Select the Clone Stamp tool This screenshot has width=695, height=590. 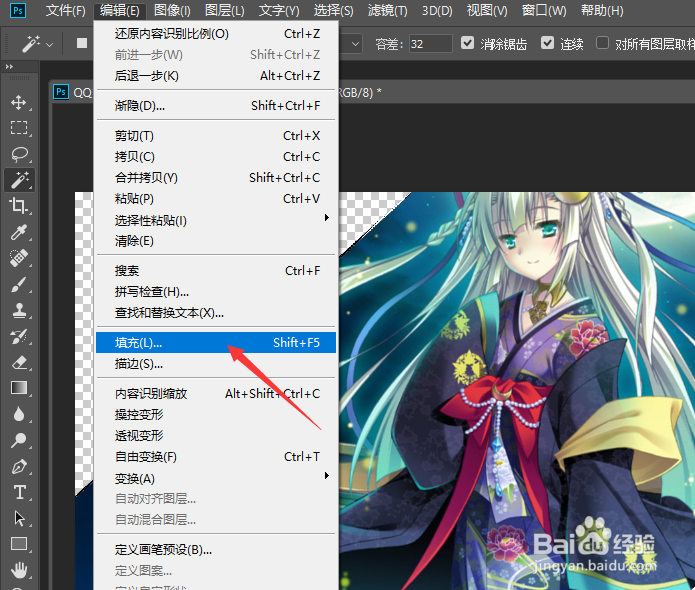19,310
